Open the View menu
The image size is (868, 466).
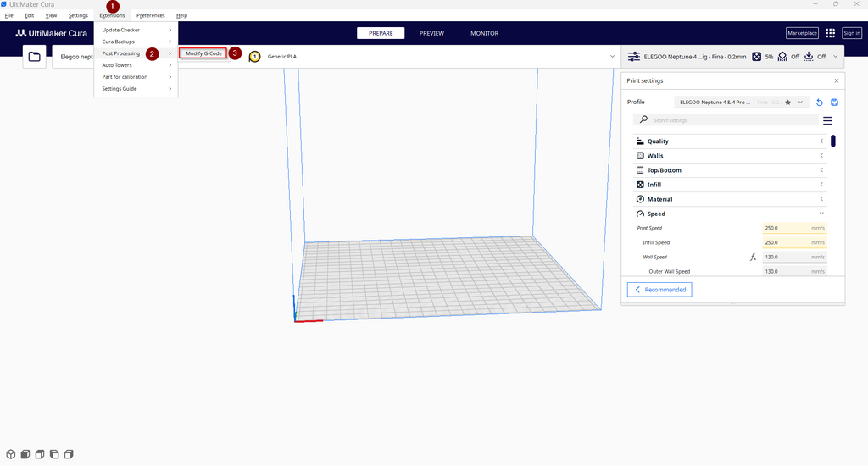tap(51, 15)
